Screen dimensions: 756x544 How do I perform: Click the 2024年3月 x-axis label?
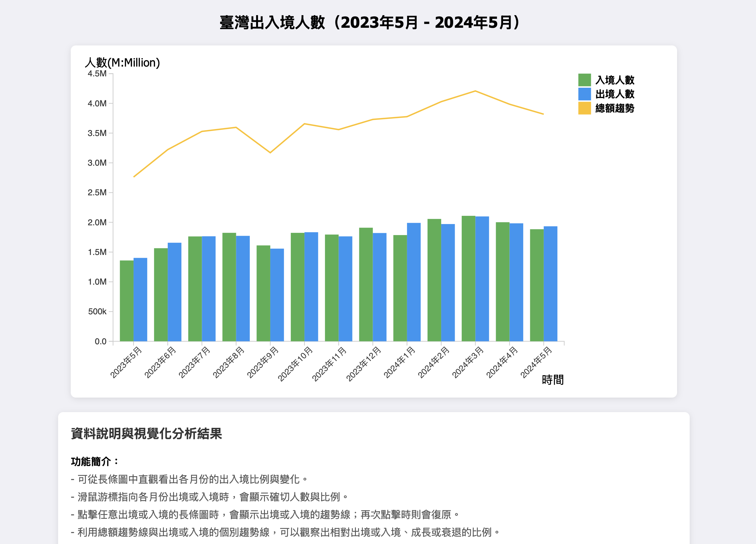[468, 363]
